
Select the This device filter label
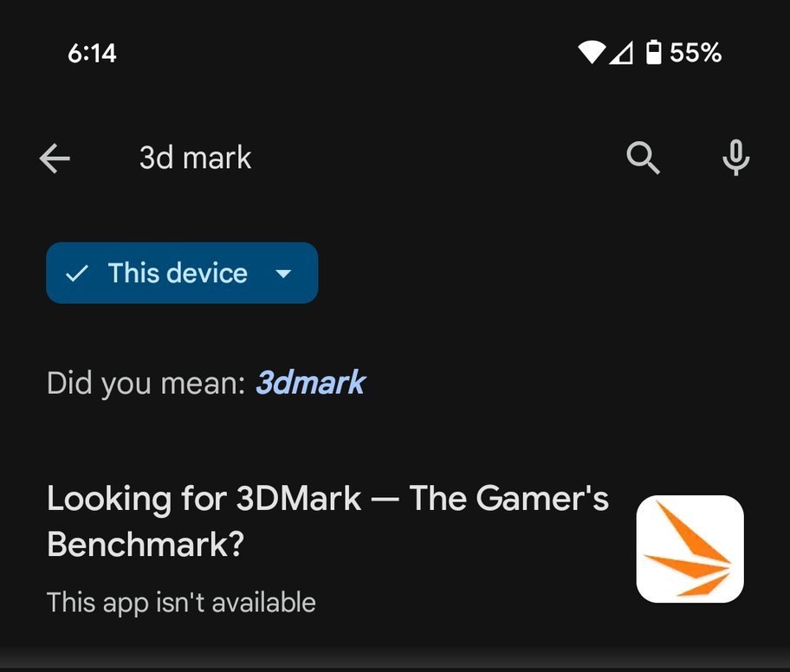(178, 273)
